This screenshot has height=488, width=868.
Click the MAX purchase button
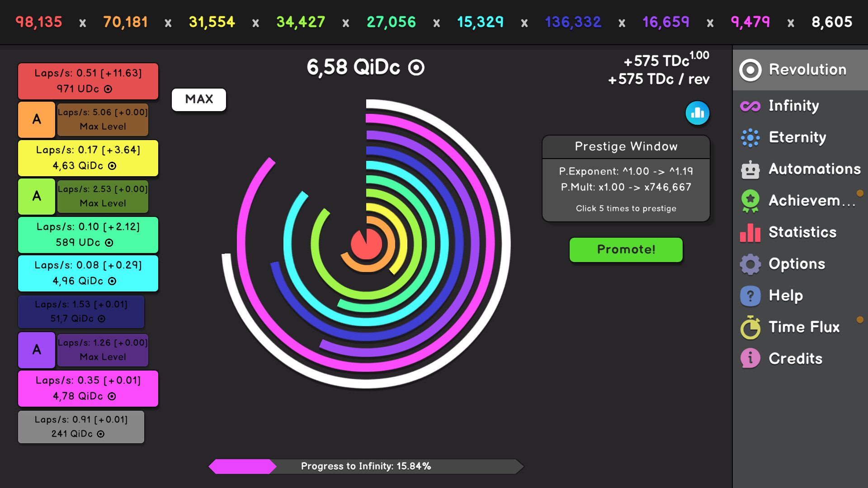[x=198, y=99]
